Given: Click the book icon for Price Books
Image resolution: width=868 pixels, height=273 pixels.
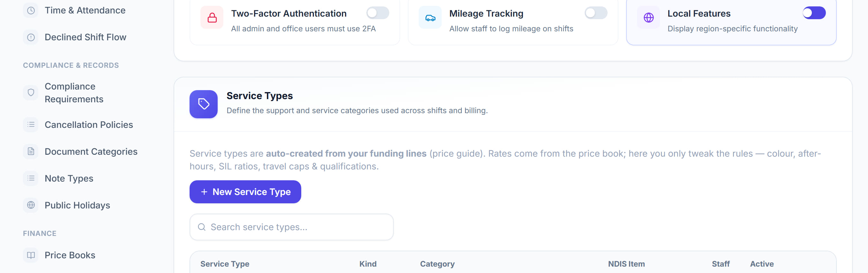Looking at the screenshot, I should pos(31,255).
